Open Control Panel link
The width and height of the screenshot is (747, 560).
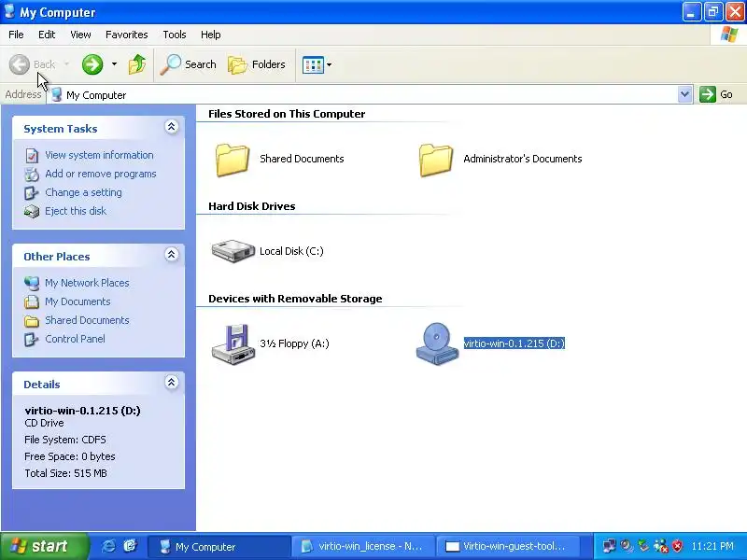[x=75, y=339]
